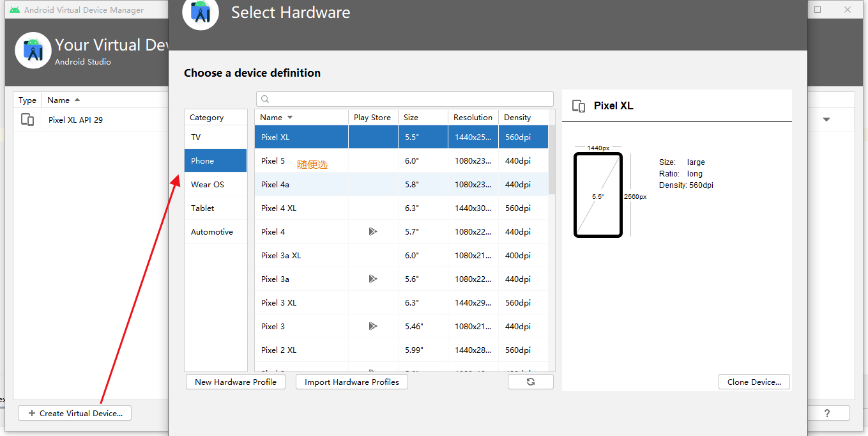Image resolution: width=868 pixels, height=436 pixels.
Task: Open the actions dropdown arrow in AVD Manager row
Action: pyautogui.click(x=826, y=120)
